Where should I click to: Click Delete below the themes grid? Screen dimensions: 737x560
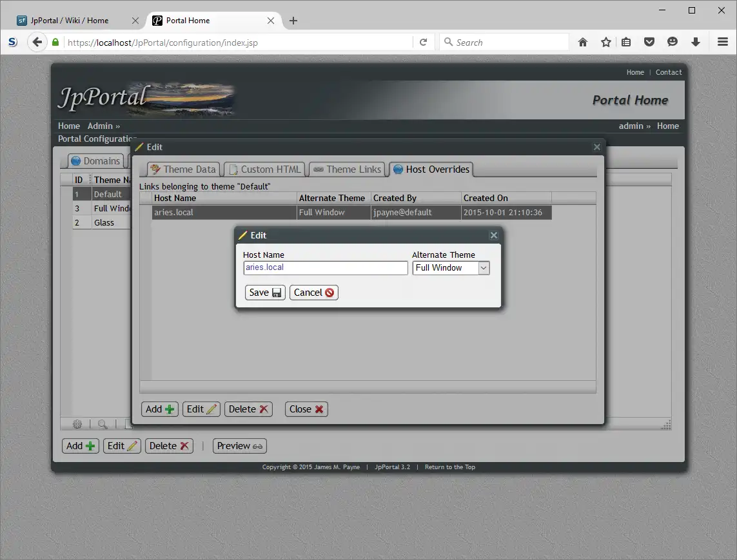(x=169, y=446)
